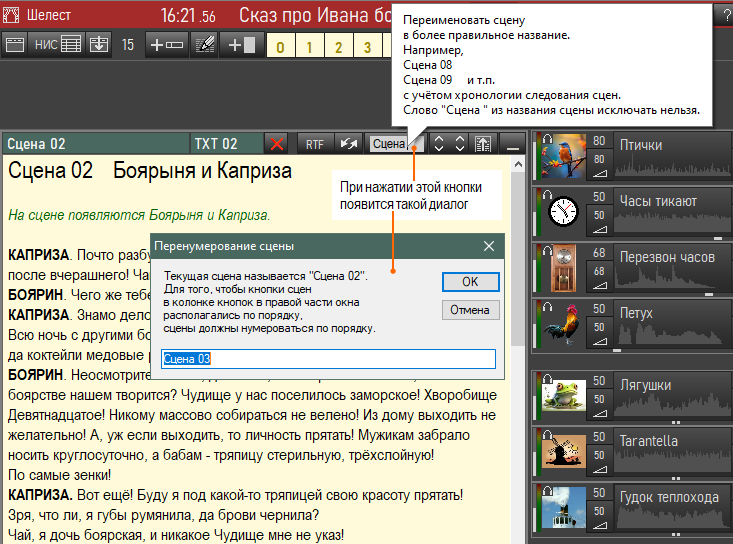Play the Tarantella sound waveform

pos(672,452)
